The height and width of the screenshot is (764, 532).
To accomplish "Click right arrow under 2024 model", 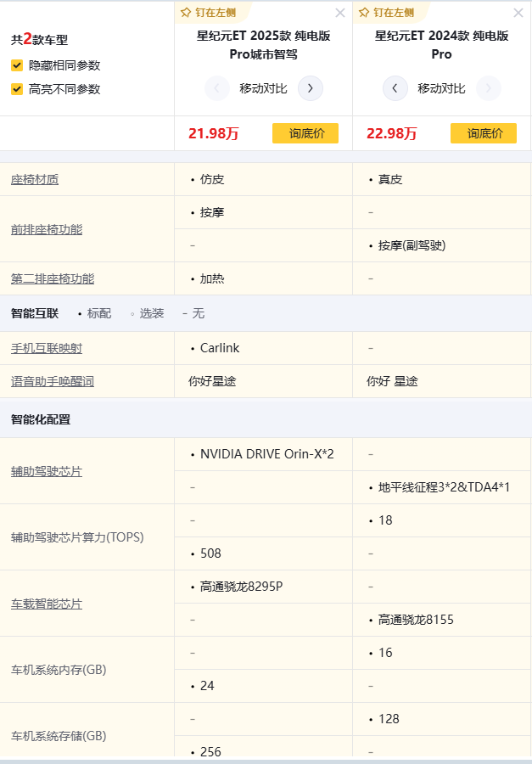I will [x=488, y=88].
